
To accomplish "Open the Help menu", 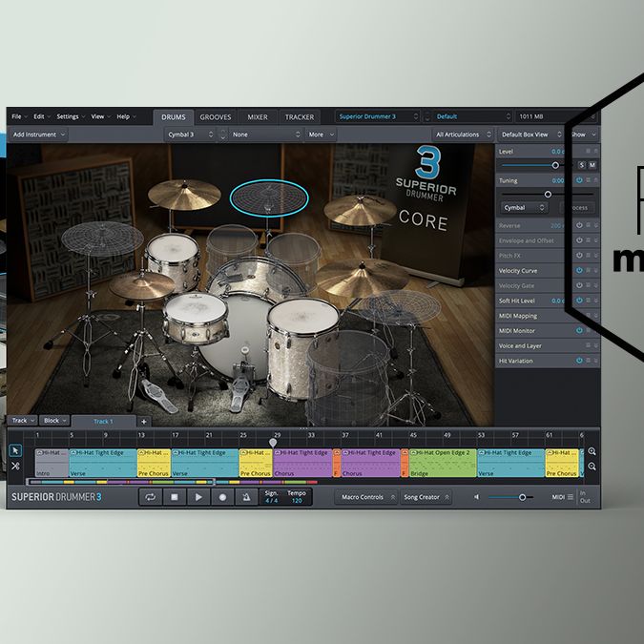I will tap(126, 116).
